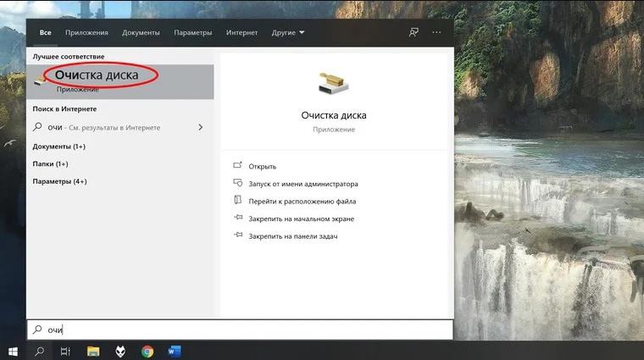Choose Закрепить на панели задач
644x360 pixels.
click(x=292, y=236)
